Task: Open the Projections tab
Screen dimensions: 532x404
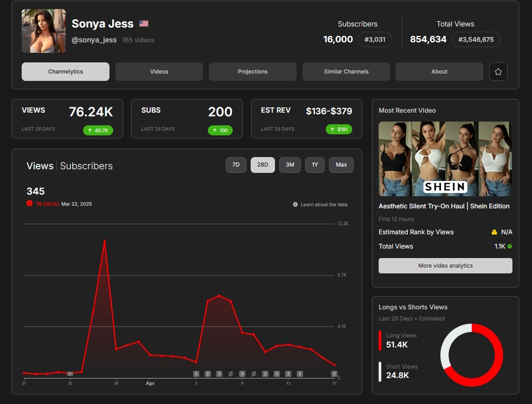Action: [253, 71]
